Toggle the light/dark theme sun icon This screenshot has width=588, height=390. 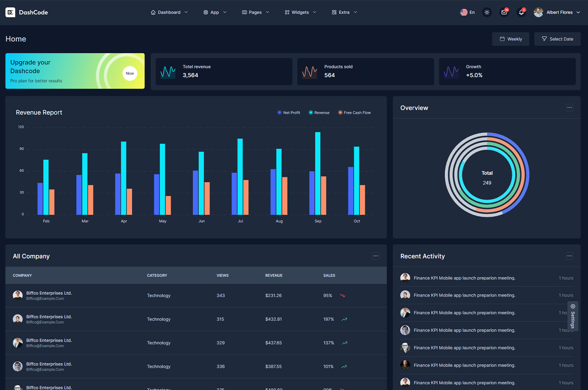click(x=487, y=12)
